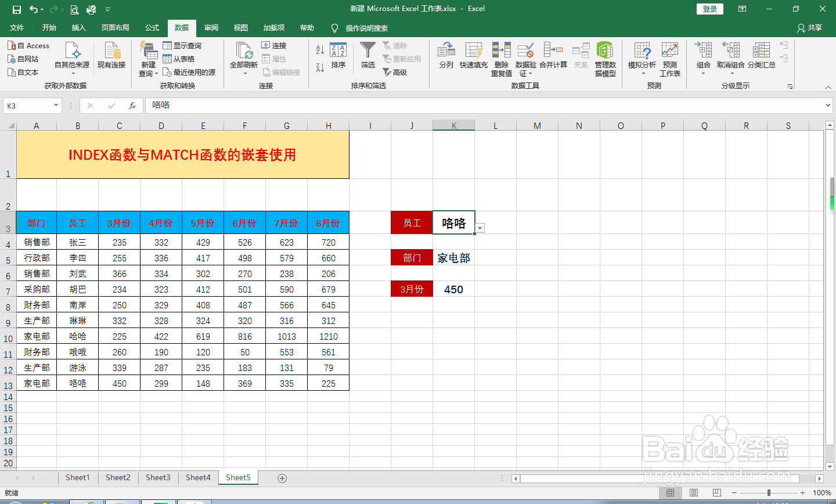The image size is (836, 504).
Task: Customize Quick Access Toolbar dropdown arrow
Action: (x=108, y=9)
